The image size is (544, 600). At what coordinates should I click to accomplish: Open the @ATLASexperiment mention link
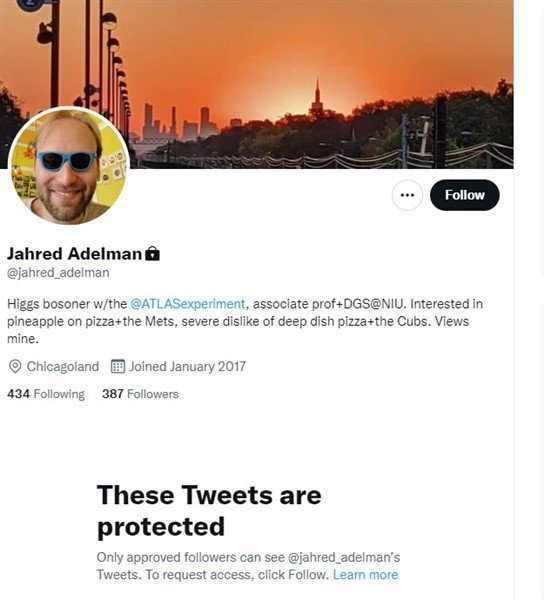(187, 304)
